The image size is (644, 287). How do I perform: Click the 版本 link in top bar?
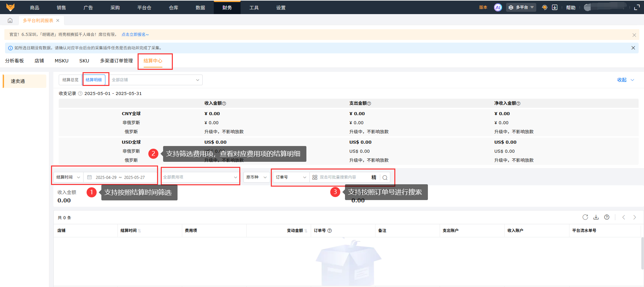tap(483, 7)
